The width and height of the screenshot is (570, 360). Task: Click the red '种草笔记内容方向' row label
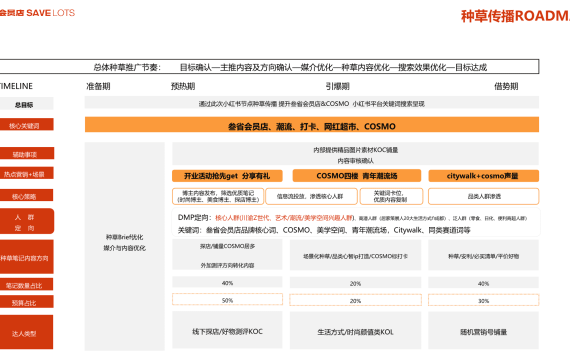coord(27,257)
